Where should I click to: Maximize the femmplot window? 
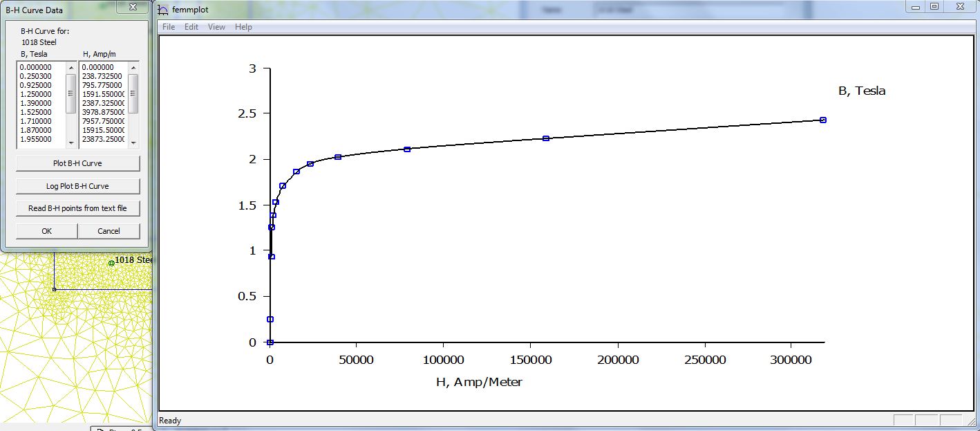coord(934,7)
